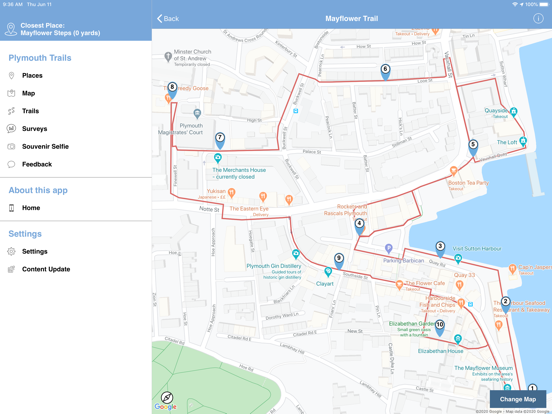This screenshot has height=414, width=552.
Task: Select trail marker 6 on map
Action: (x=385, y=72)
